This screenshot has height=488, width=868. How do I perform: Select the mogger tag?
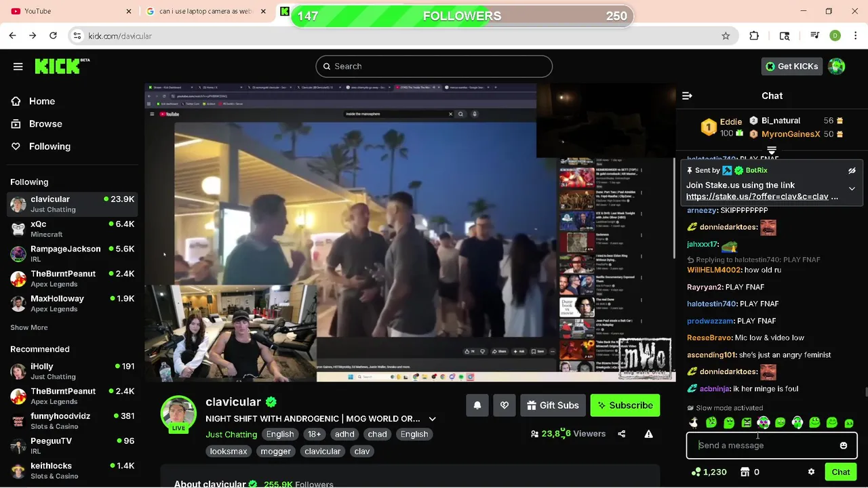[x=276, y=451]
